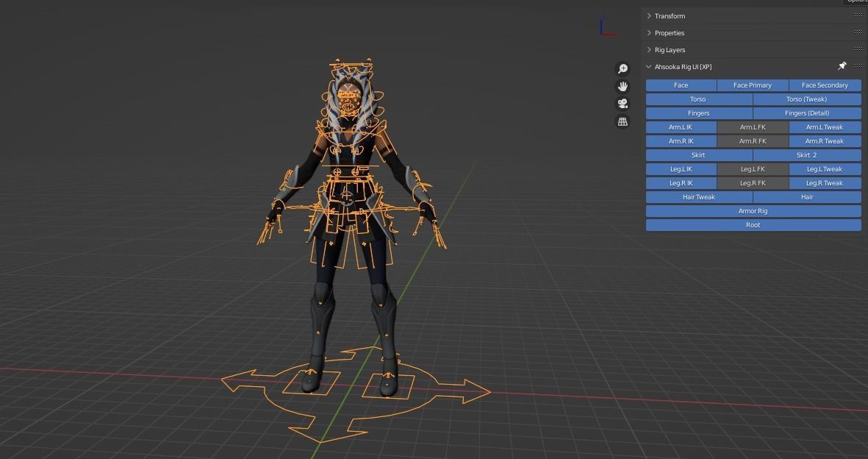Grab the Properties panel drag handle
This screenshot has height=459, width=868.
click(858, 32)
